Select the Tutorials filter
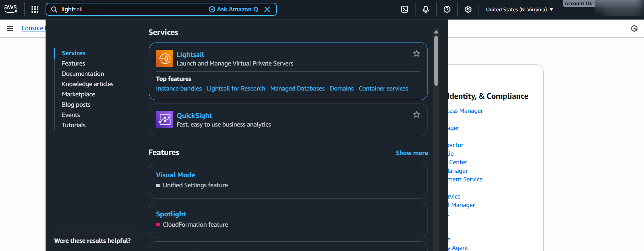The height and width of the screenshot is (251, 644). (74, 125)
